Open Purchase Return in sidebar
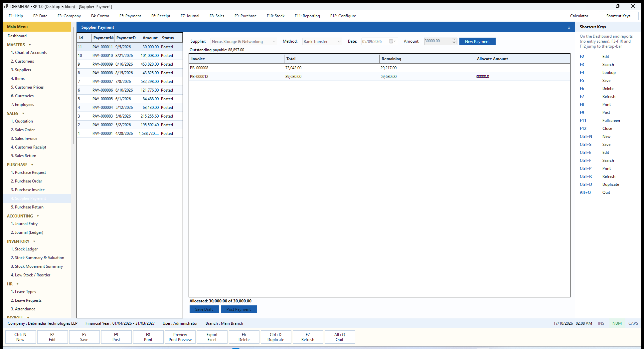 click(x=27, y=207)
